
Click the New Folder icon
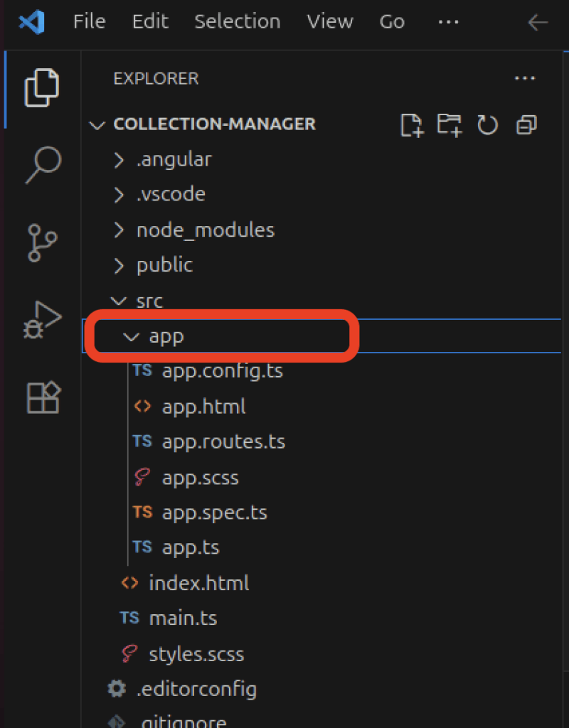pos(450,125)
